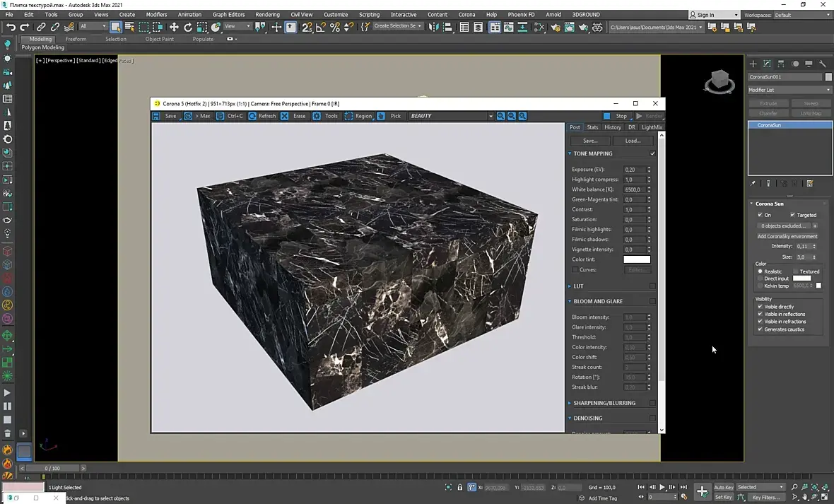The height and width of the screenshot is (504, 834).
Task: Select the Direct input color radio button
Action: (x=760, y=279)
